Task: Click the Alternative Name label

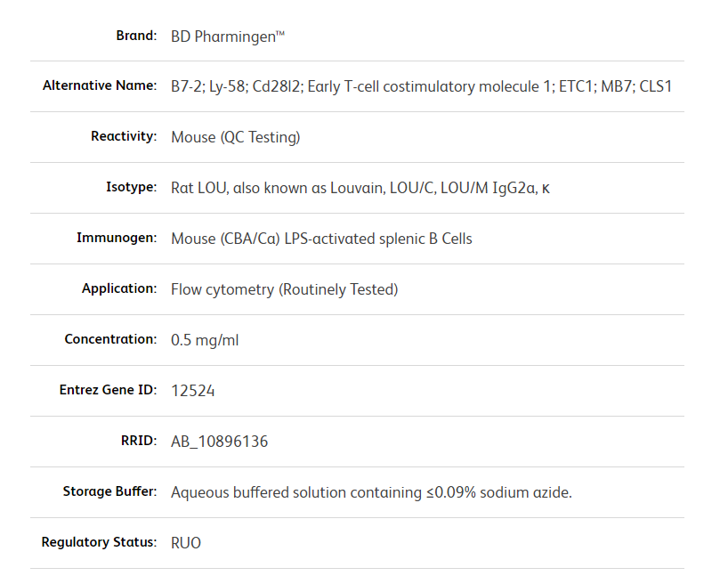Action: tap(100, 86)
